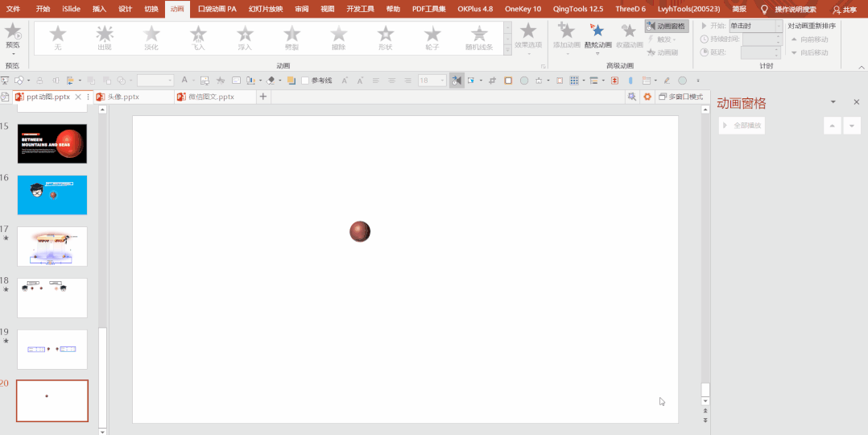The height and width of the screenshot is (435, 868).
Task: Open the 开始 start timing dropdown
Action: tap(779, 26)
